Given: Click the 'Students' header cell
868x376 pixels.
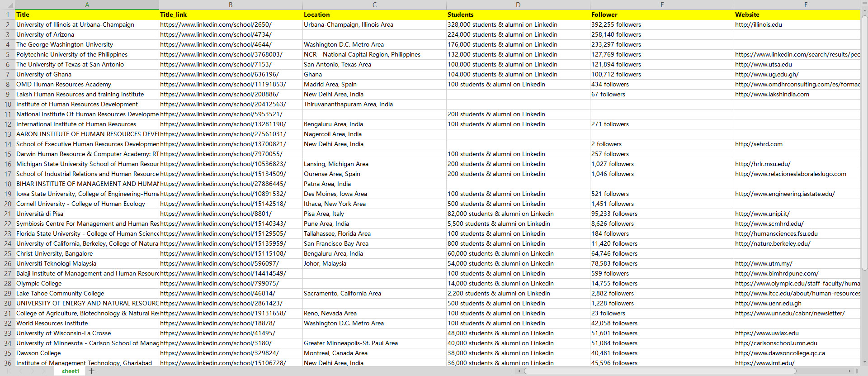Looking at the screenshot, I should [519, 15].
